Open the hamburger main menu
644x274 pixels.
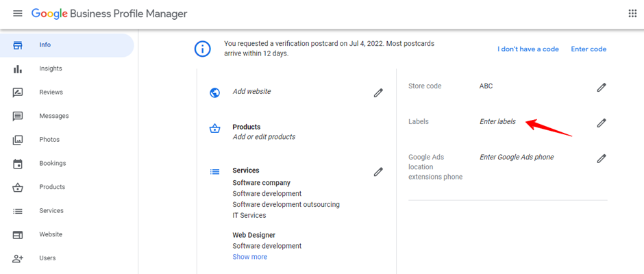(x=18, y=14)
